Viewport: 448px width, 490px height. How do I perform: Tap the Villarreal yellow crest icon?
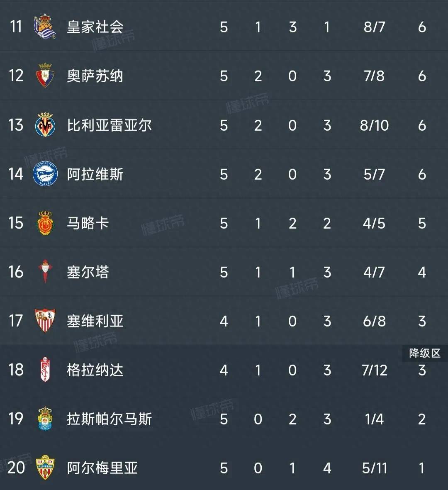pyautogui.click(x=45, y=125)
